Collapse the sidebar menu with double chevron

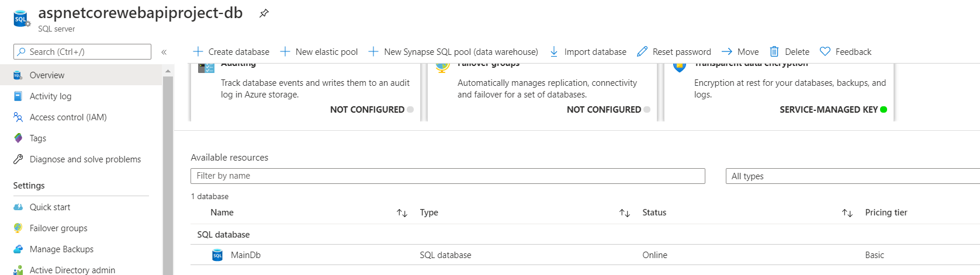pyautogui.click(x=164, y=52)
